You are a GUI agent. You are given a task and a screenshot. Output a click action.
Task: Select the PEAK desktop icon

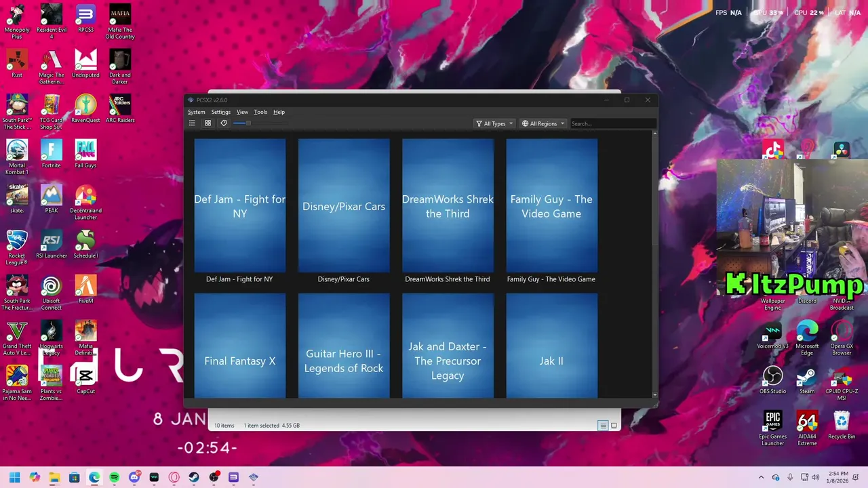(x=52, y=199)
